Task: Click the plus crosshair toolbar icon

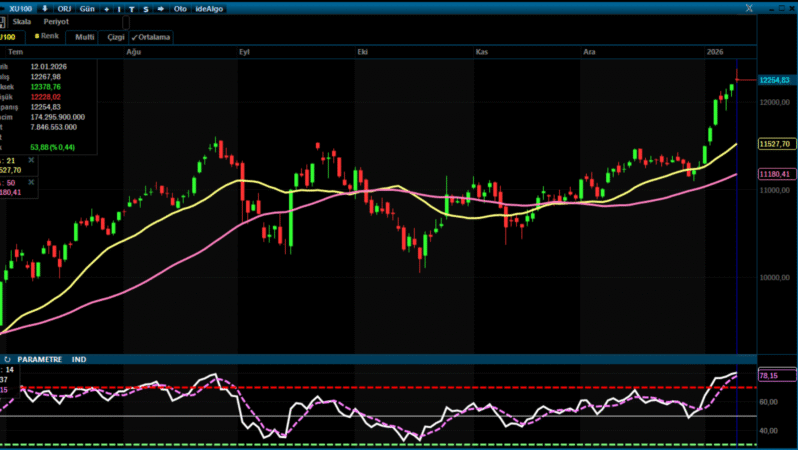Action: pyautogui.click(x=106, y=8)
